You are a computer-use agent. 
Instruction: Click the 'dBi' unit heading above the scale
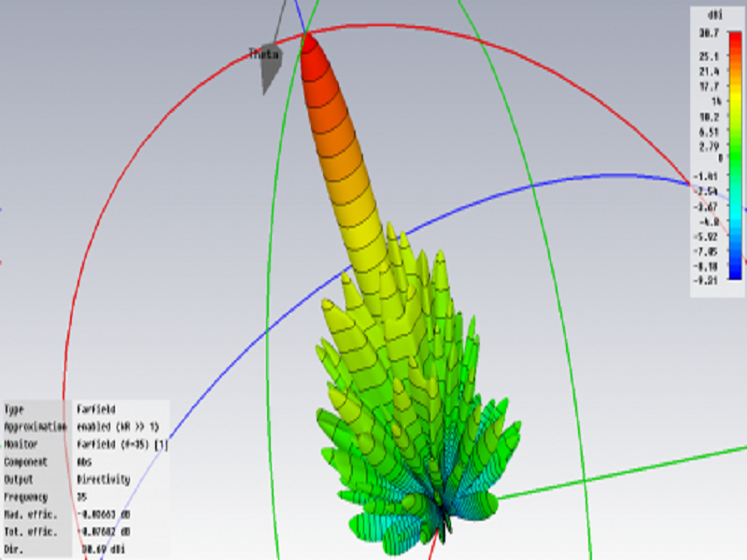[715, 15]
